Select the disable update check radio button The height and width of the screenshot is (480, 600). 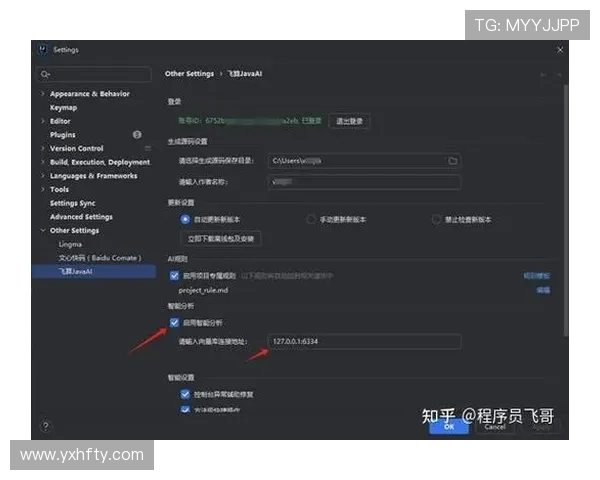click(x=436, y=219)
